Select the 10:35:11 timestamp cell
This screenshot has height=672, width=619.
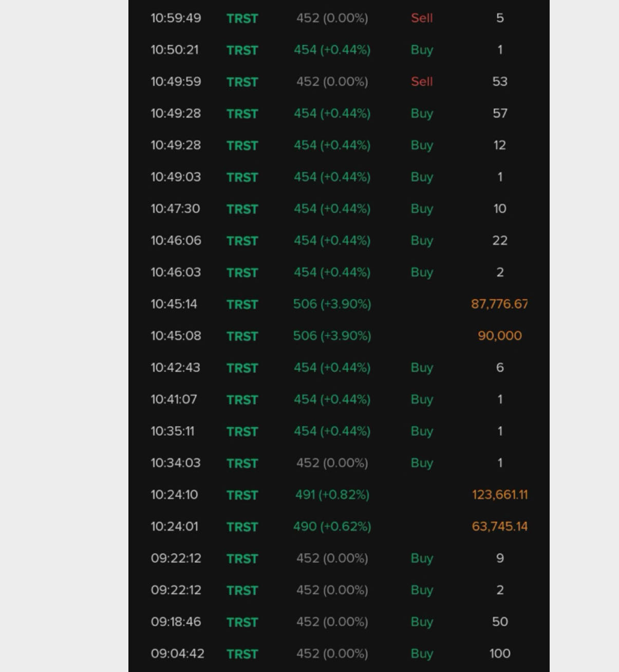tap(173, 431)
